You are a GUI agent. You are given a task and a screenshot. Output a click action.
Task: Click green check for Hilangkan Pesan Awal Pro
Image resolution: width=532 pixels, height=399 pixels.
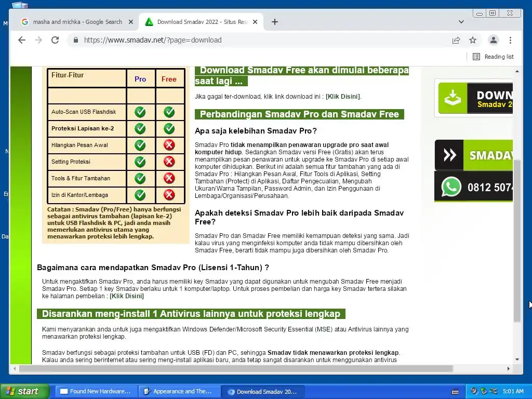[x=140, y=145]
